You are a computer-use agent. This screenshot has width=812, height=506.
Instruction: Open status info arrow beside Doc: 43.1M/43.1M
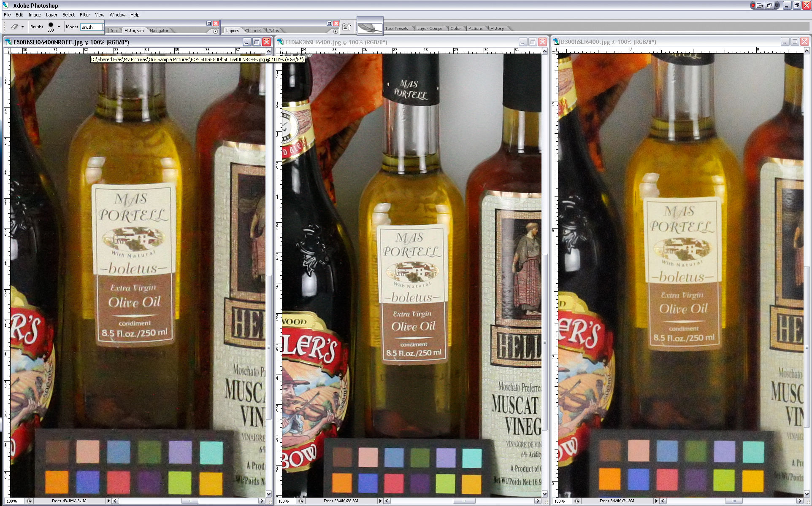point(108,501)
